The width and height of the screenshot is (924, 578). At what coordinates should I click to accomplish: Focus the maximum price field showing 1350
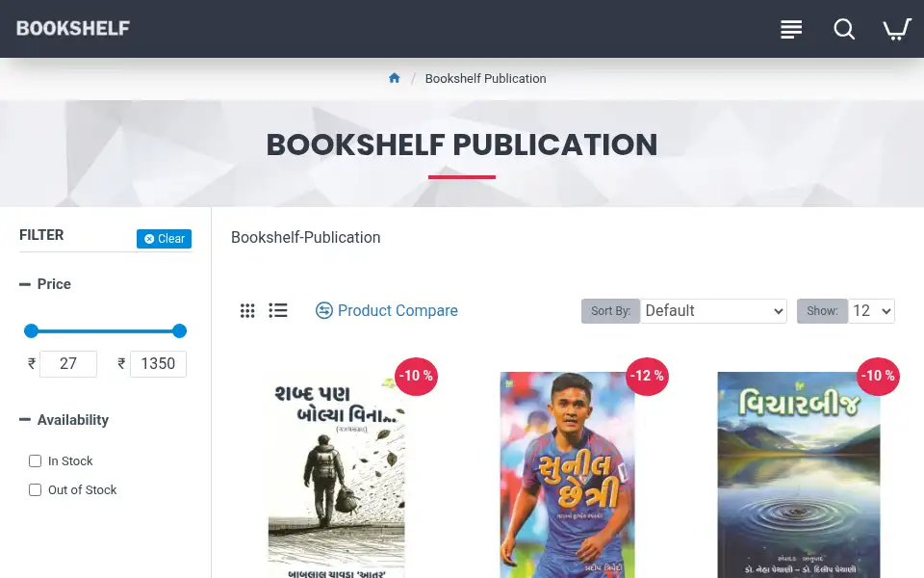point(158,364)
